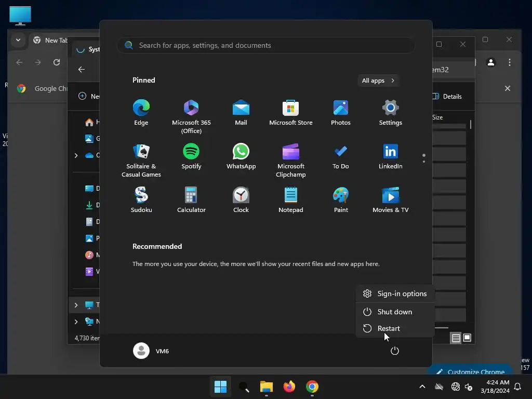Viewport: 532px width, 399px height.
Task: Select the desktop computer icon
Action: tap(20, 16)
